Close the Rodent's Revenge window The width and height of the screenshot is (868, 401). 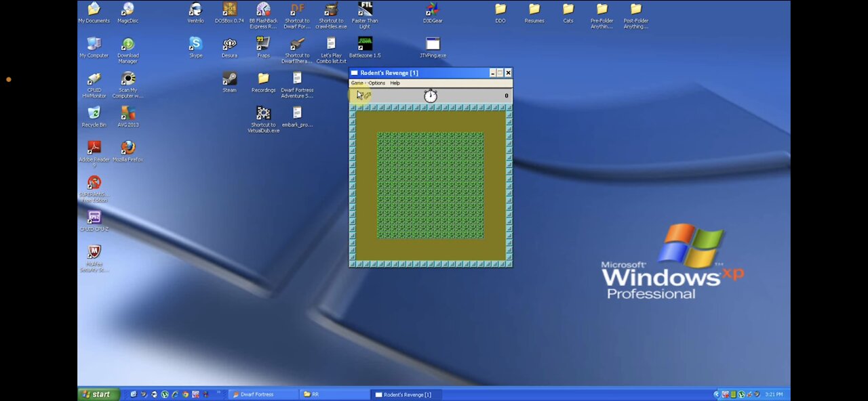click(x=508, y=72)
